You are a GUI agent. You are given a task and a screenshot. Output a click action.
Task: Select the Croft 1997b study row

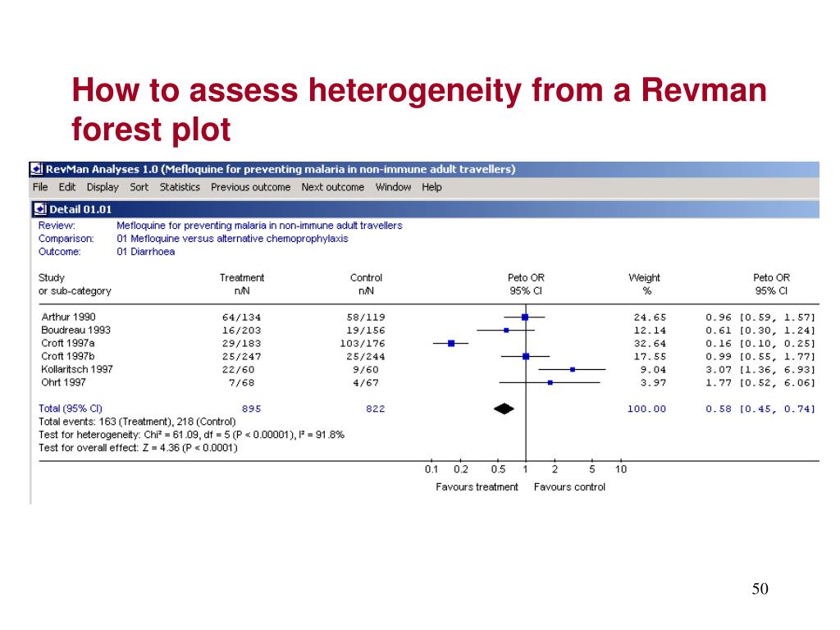428,356
